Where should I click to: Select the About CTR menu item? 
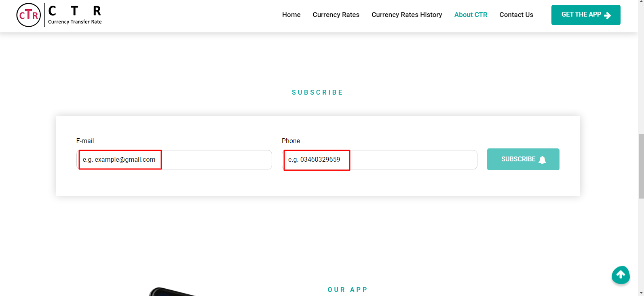click(x=471, y=15)
